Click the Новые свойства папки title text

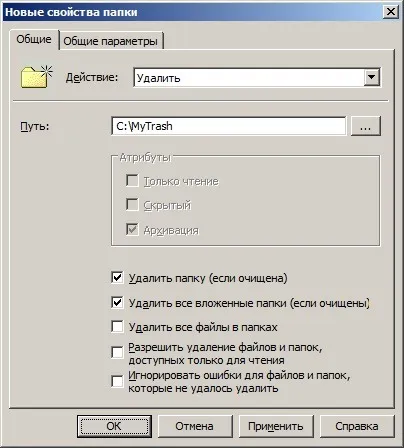71,12
